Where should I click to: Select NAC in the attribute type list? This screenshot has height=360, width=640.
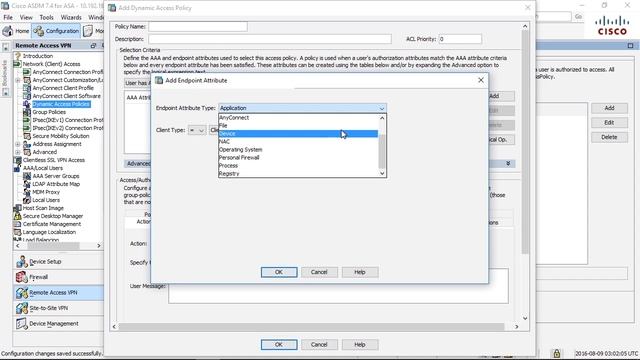point(298,142)
